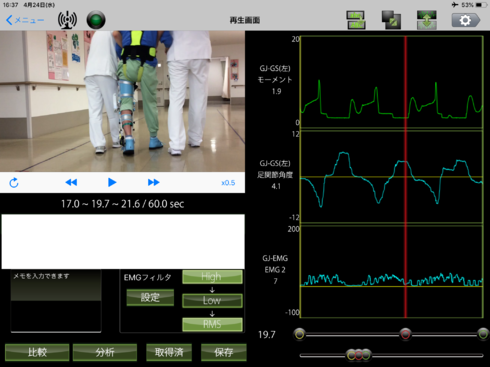Tap the red current-time slider handle
Viewport: 490px width, 367px height.
coord(405,334)
